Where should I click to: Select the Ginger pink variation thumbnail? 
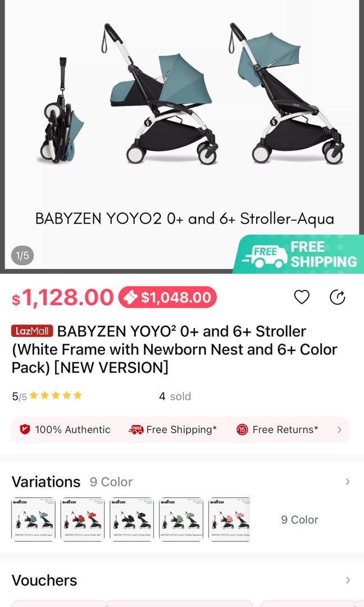point(230,519)
